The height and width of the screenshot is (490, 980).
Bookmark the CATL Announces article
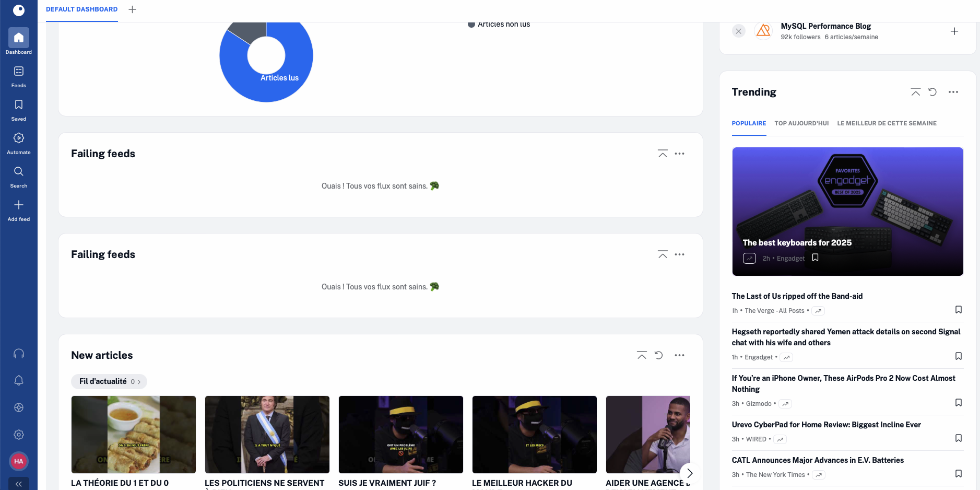point(958,474)
